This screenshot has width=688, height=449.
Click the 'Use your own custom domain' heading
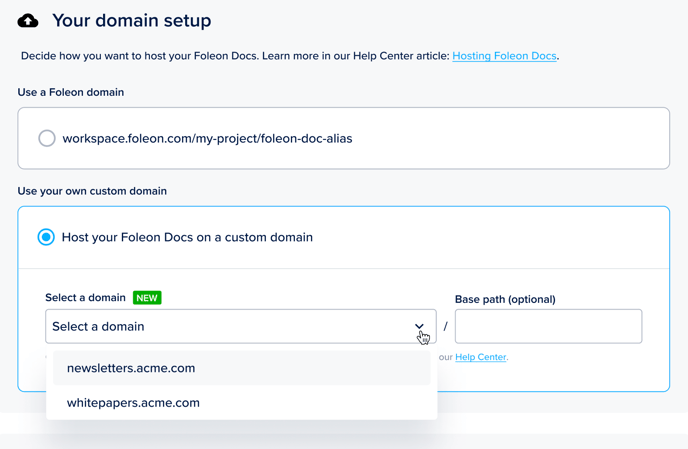tap(92, 191)
